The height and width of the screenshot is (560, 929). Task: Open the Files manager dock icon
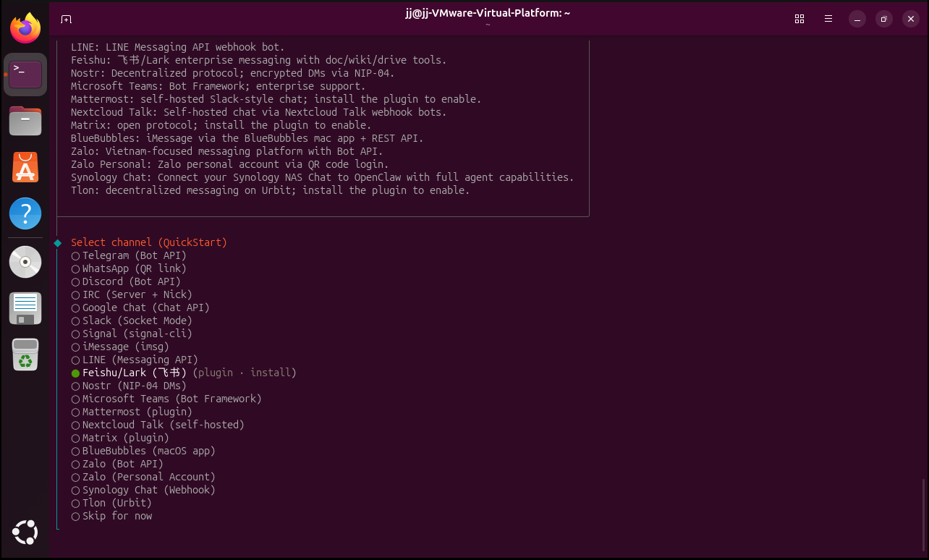point(25,121)
